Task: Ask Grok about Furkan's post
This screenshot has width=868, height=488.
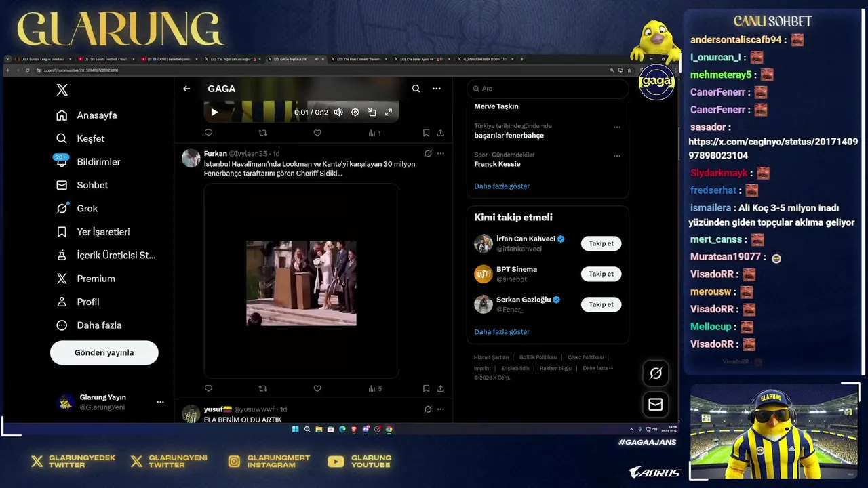Action: (x=428, y=154)
